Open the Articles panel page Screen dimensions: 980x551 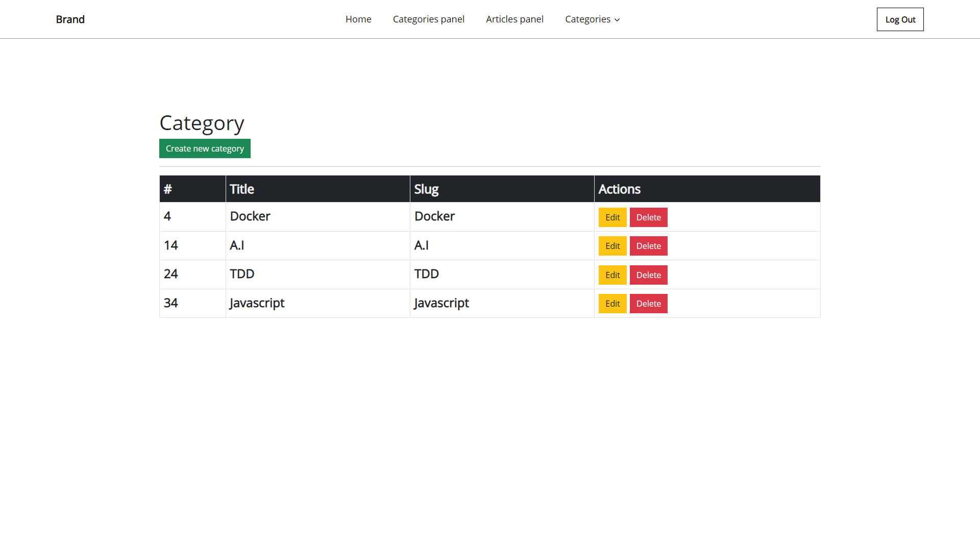[x=514, y=19]
